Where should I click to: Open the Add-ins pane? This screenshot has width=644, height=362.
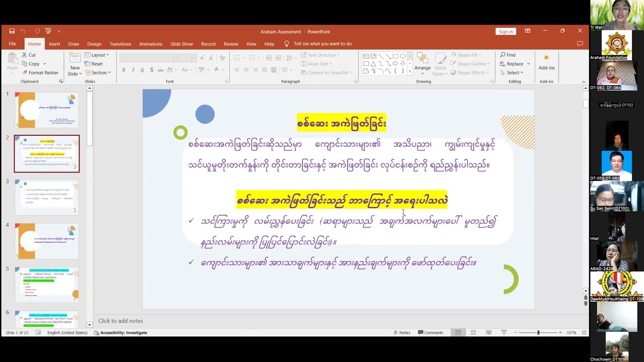point(546,62)
